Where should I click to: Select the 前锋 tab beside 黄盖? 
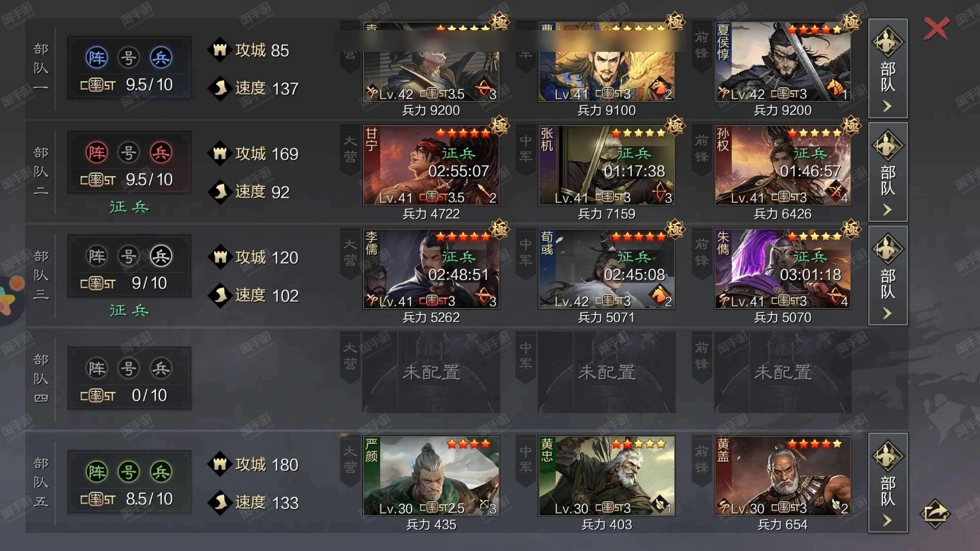[702, 461]
